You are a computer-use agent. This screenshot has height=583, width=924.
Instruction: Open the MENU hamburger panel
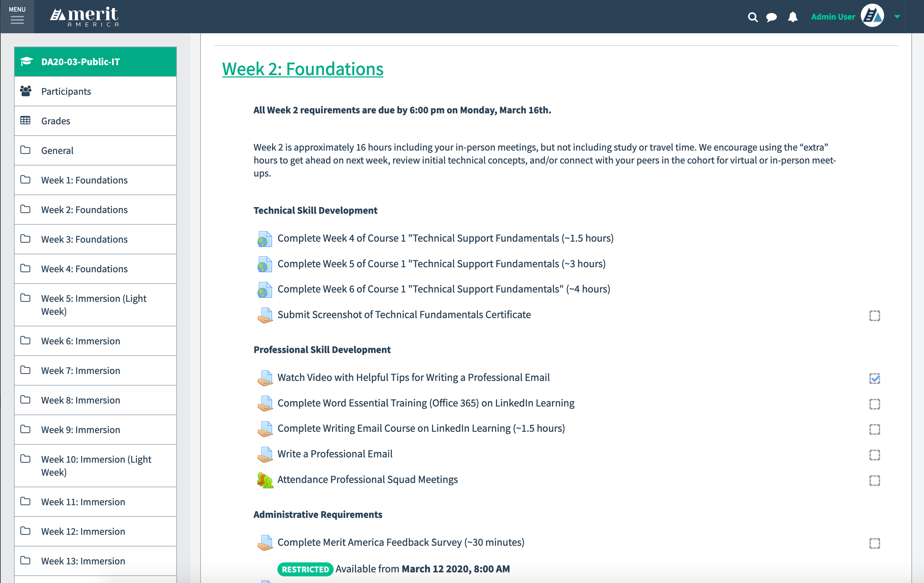tap(17, 18)
